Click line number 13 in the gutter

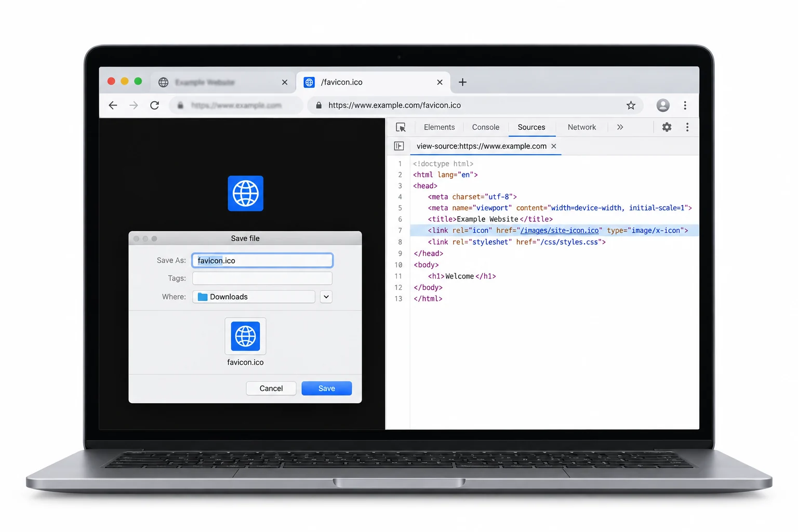[x=398, y=299]
